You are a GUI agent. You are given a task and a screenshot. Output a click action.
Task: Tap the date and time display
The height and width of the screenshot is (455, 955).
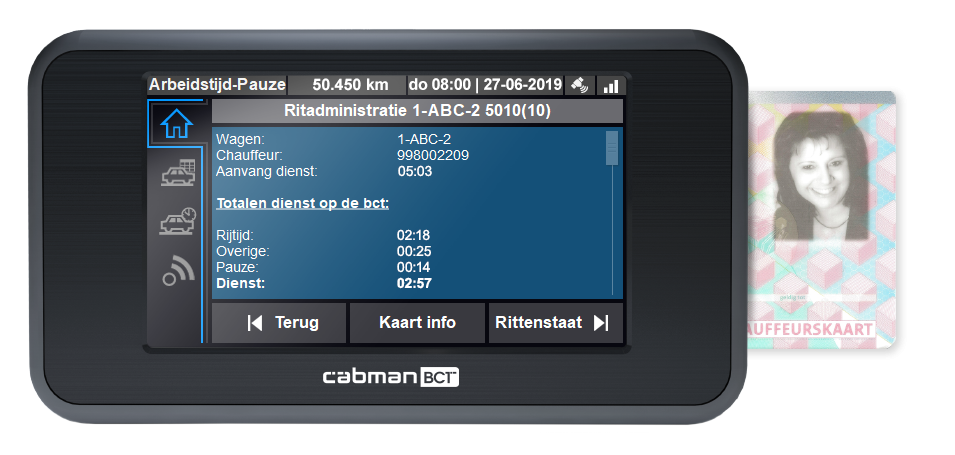coord(485,85)
